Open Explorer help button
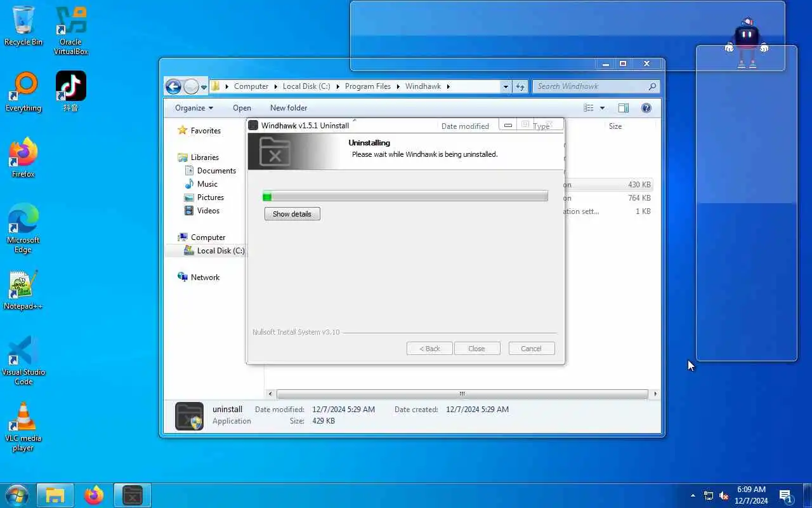This screenshot has width=812, height=508. tap(646, 108)
